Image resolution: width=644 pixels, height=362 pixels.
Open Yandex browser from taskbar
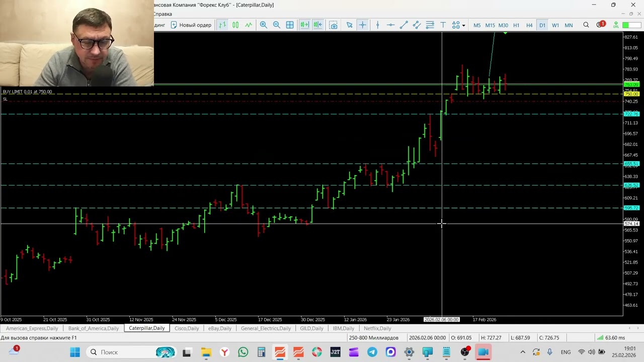coord(224,352)
